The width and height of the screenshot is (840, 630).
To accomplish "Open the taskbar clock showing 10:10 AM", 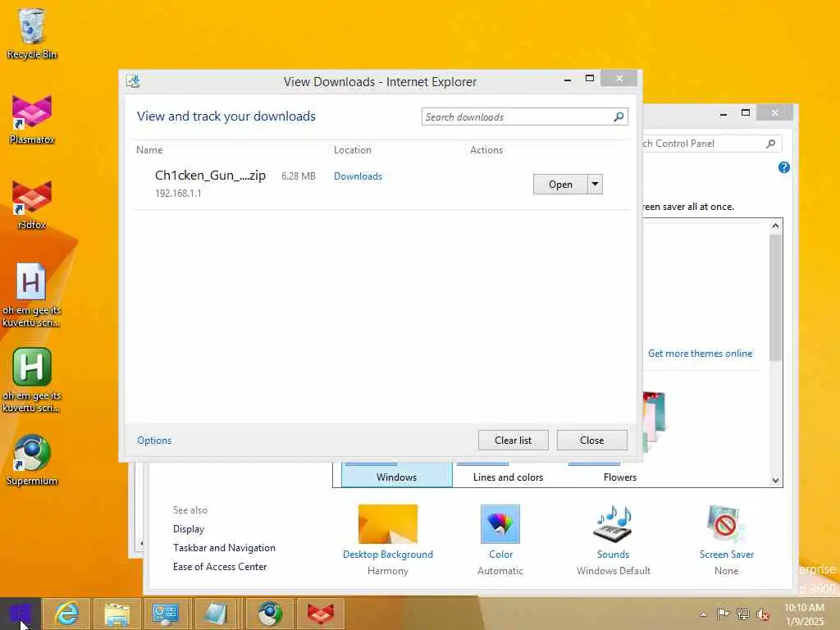I will click(x=804, y=614).
